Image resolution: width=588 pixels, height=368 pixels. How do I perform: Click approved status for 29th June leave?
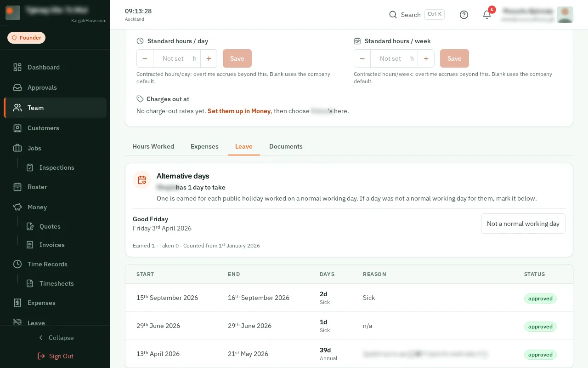(540, 327)
